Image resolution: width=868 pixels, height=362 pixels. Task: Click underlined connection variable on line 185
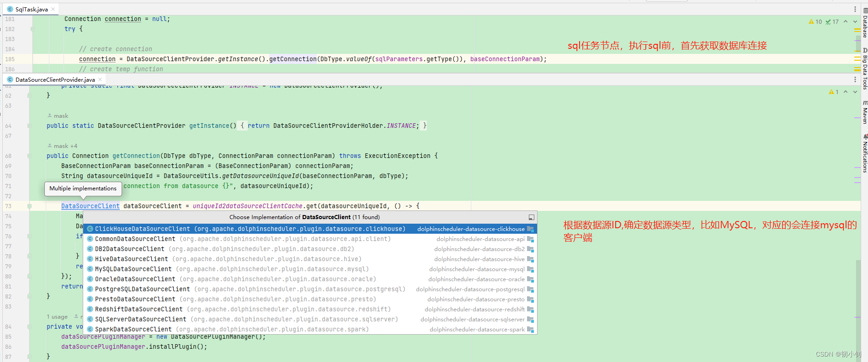[x=97, y=59]
